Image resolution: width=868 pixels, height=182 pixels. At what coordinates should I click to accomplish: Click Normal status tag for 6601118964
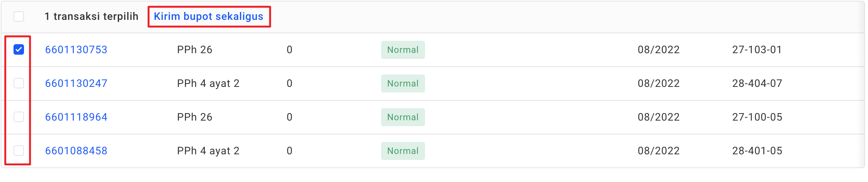pos(402,117)
